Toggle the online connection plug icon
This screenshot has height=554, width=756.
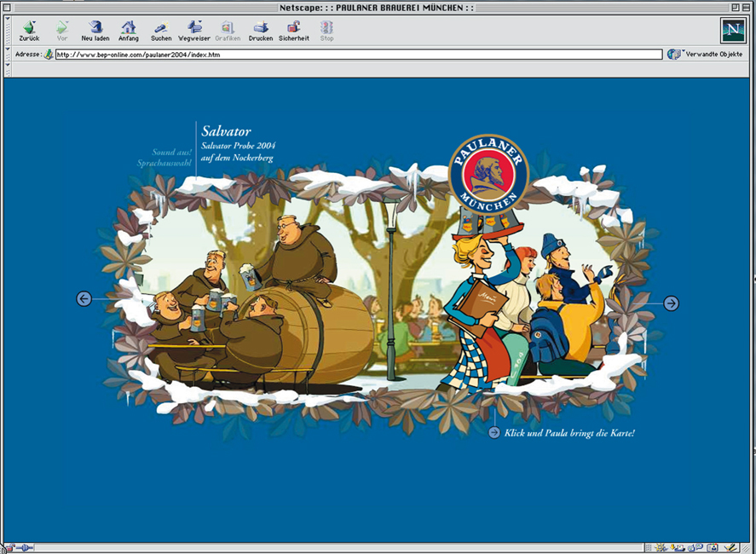click(25, 548)
